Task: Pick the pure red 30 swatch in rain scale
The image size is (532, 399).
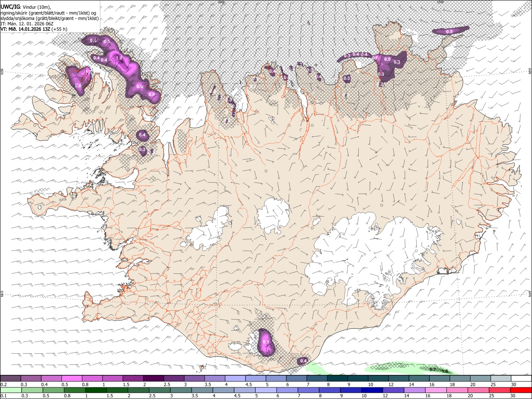Action: (521, 390)
